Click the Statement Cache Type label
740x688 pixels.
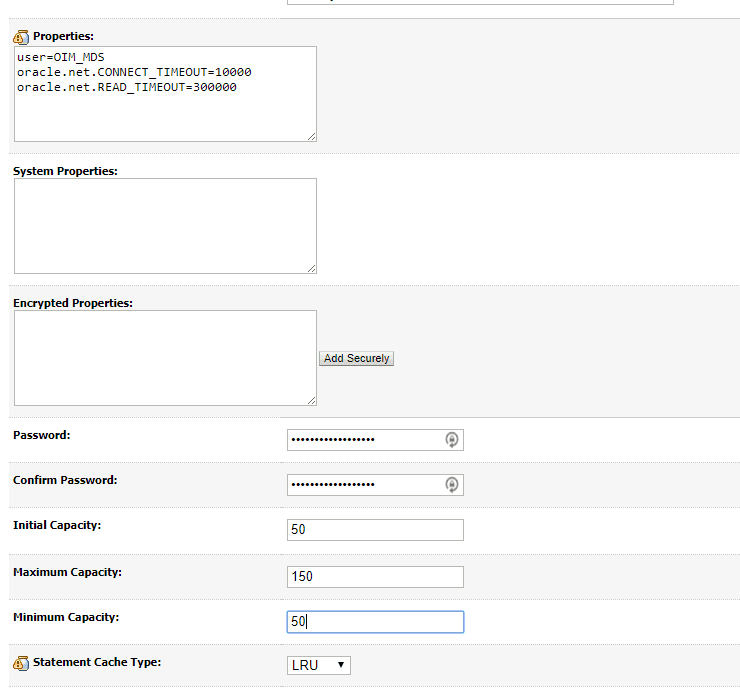pyautogui.click(x=97, y=662)
